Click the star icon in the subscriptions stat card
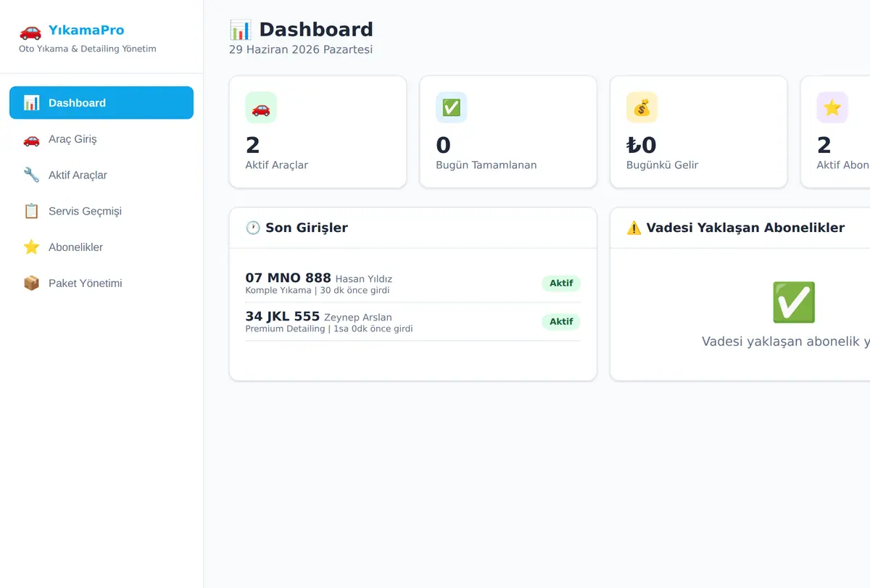Viewport: 870px width, 588px height. tap(832, 108)
